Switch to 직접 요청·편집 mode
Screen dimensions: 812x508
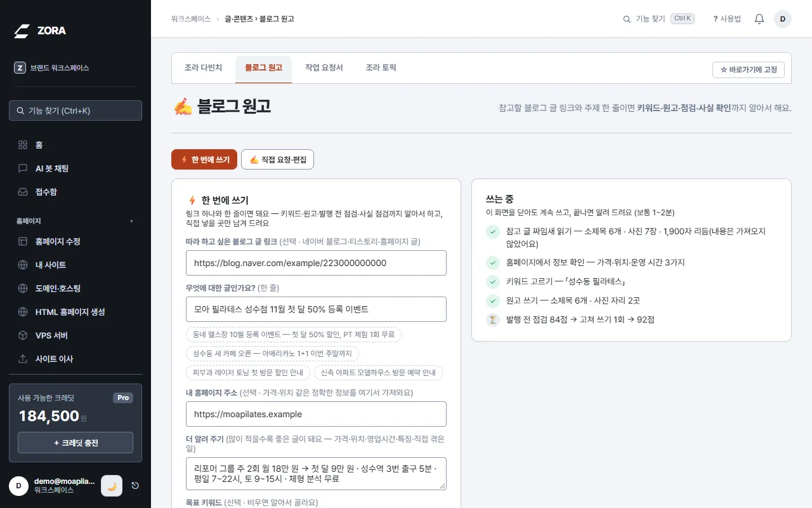tap(277, 159)
